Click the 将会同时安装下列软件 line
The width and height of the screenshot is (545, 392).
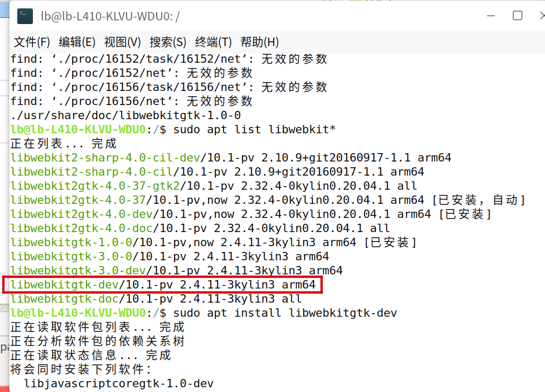tap(80, 369)
